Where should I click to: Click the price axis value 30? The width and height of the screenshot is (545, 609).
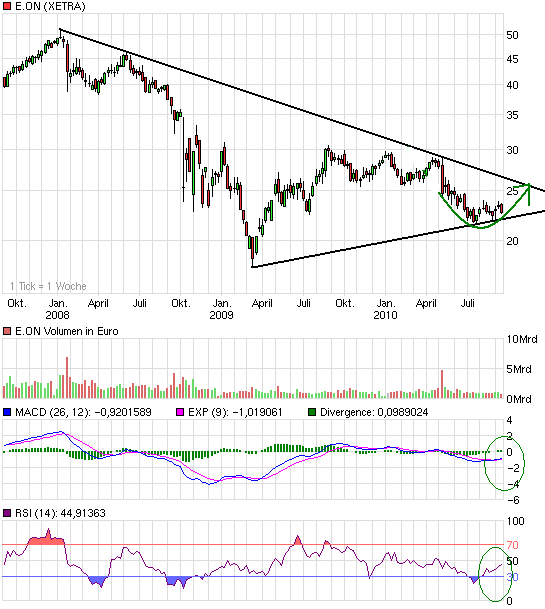[x=512, y=150]
